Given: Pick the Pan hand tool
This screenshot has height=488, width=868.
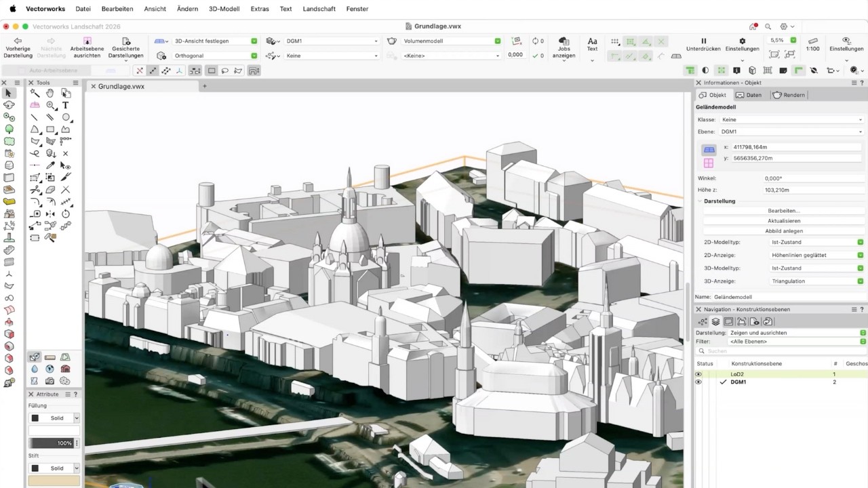Looking at the screenshot, I should pos(50,94).
